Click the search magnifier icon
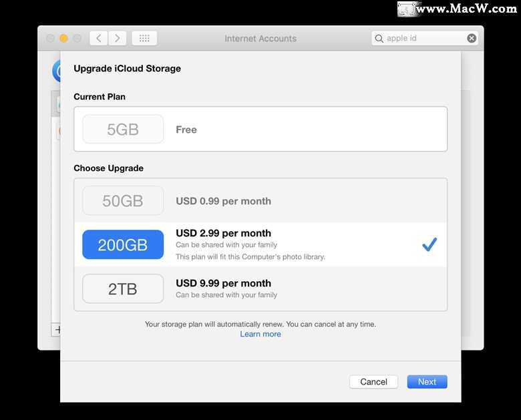Image resolution: width=521 pixels, height=420 pixels. click(x=379, y=39)
